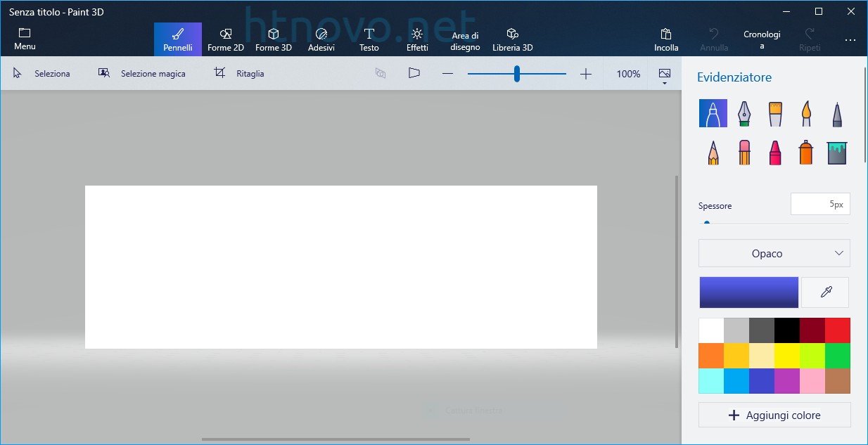Pick the eraser tool
The width and height of the screenshot is (868, 445).
pos(743,153)
